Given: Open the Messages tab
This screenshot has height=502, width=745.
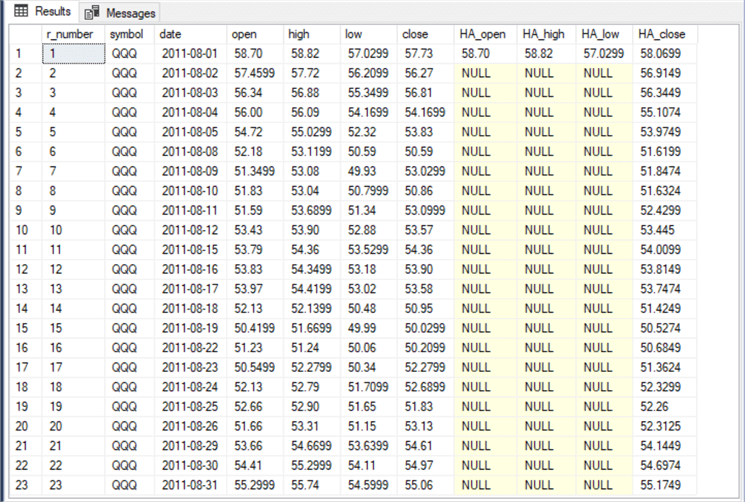Looking at the screenshot, I should tap(120, 13).
